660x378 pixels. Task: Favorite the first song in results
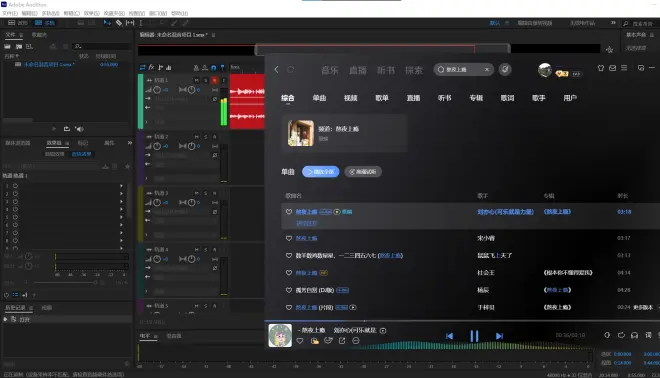289,212
